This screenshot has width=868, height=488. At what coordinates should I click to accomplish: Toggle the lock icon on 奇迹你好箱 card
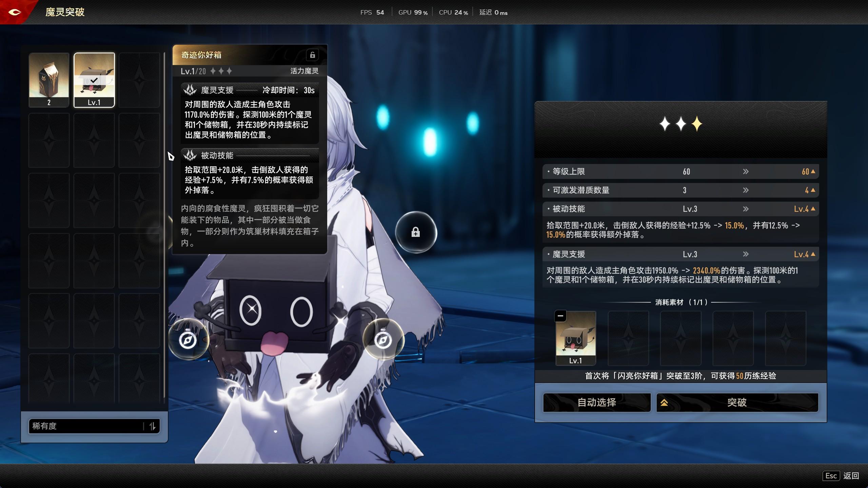tap(312, 55)
